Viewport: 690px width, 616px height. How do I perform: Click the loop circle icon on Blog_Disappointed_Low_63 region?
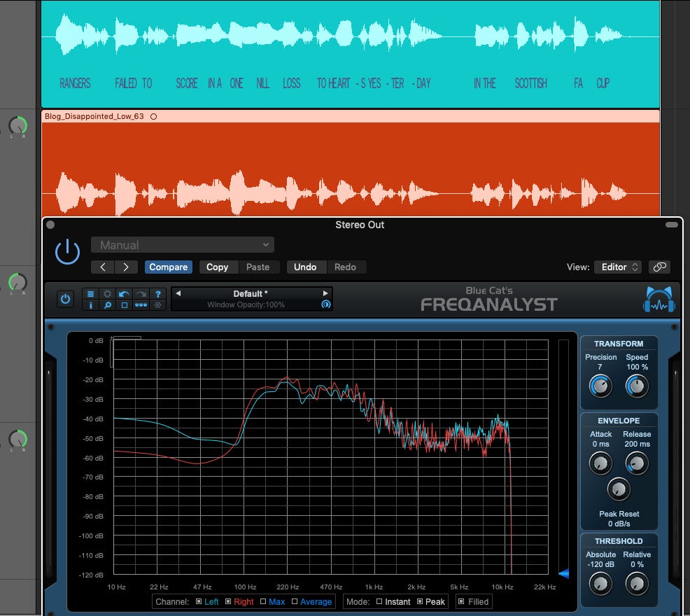click(153, 117)
